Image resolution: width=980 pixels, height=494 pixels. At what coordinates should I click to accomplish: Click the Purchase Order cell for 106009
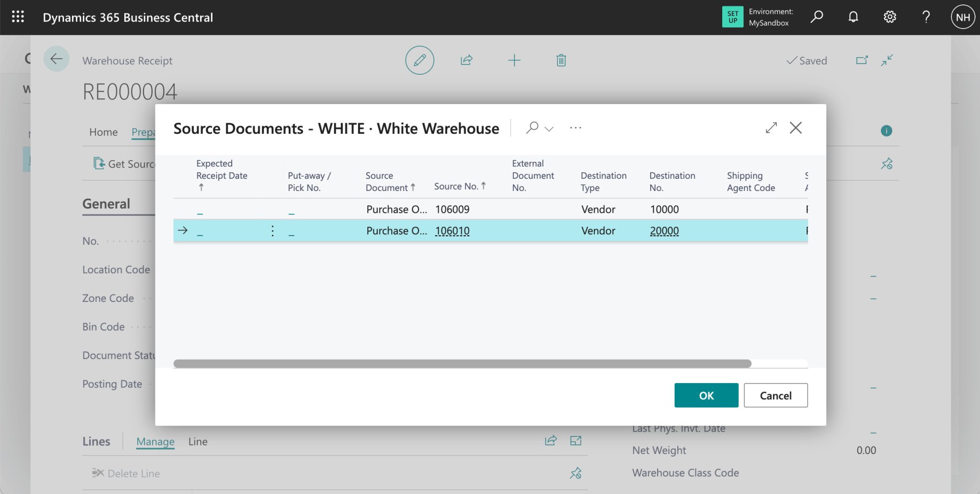tap(397, 209)
